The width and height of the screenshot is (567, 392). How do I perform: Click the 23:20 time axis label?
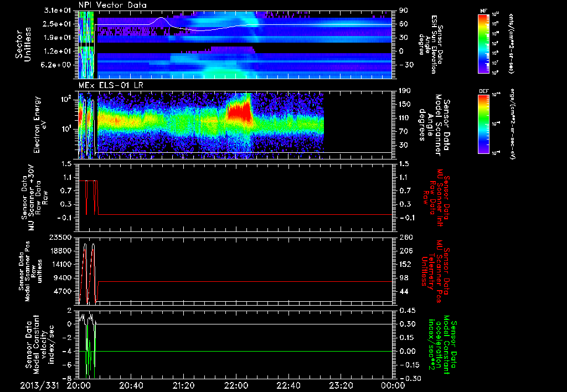click(x=341, y=385)
